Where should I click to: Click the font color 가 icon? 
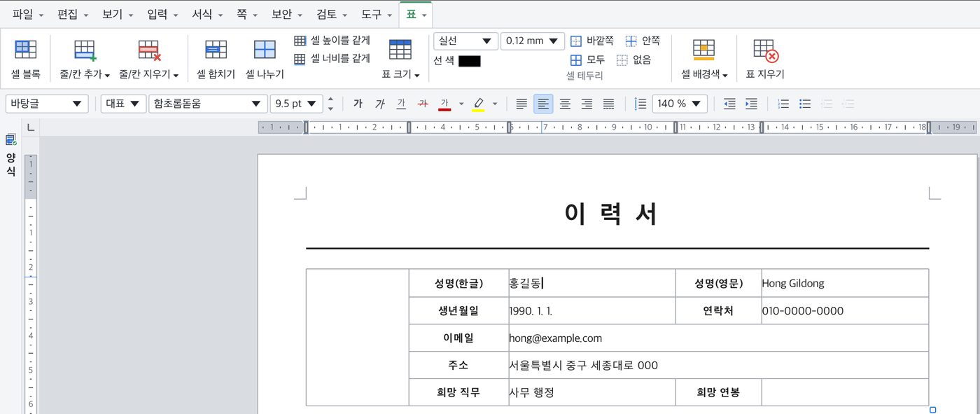[444, 104]
